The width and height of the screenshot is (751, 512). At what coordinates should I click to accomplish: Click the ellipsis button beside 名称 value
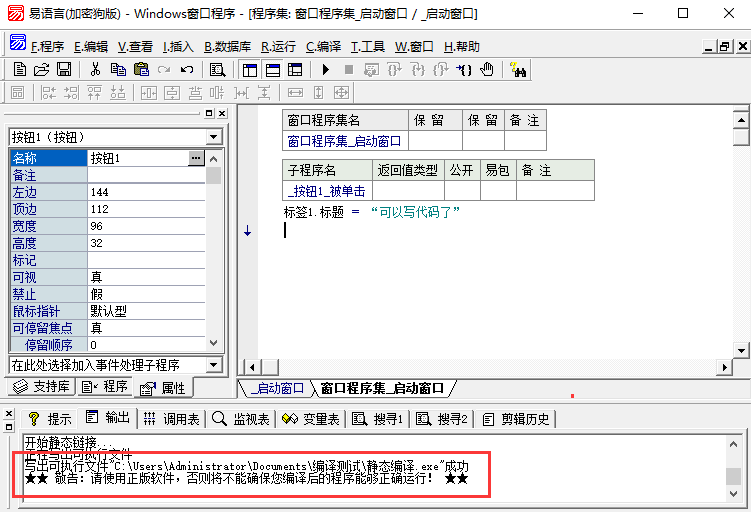click(196, 158)
